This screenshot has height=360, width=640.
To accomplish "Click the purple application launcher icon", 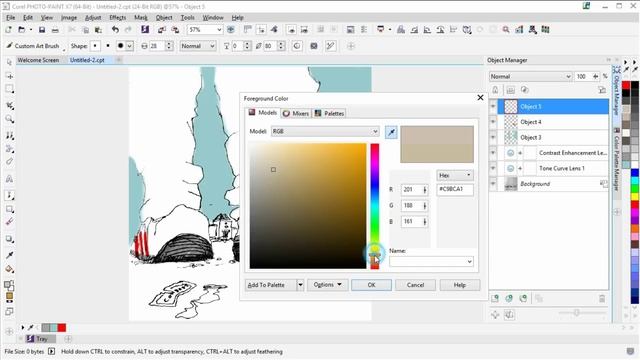I will click(145, 29).
